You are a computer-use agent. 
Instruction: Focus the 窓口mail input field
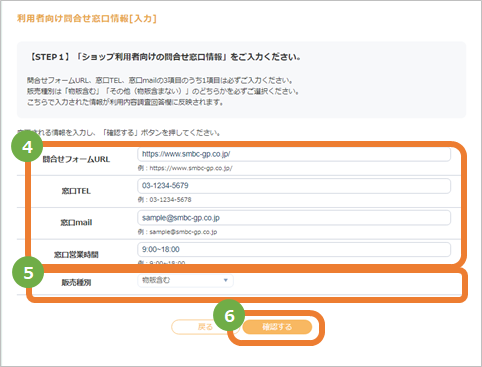294,218
